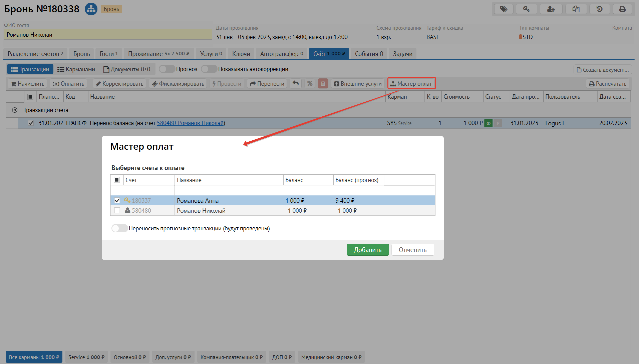639x364 pixels.
Task: Open the Создать документ dropdown
Action: coord(602,70)
